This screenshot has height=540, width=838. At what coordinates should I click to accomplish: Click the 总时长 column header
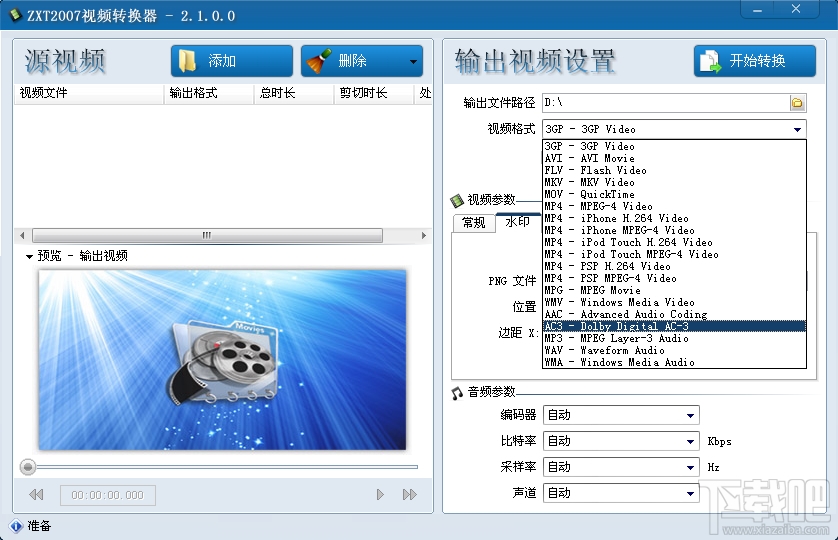[294, 93]
